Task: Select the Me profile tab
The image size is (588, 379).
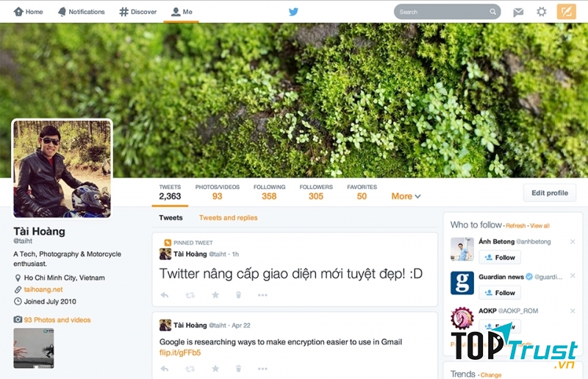Action: 182,12
